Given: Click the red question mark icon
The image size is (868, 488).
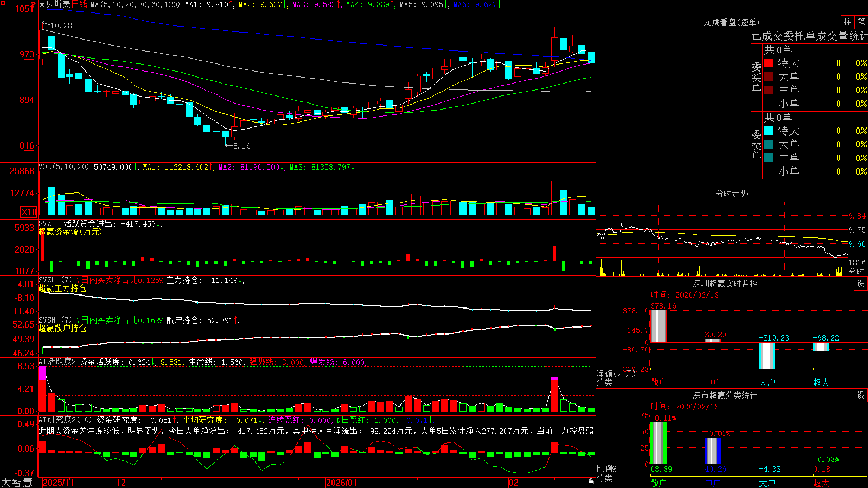Looking at the screenshot, I should [x=34, y=4].
